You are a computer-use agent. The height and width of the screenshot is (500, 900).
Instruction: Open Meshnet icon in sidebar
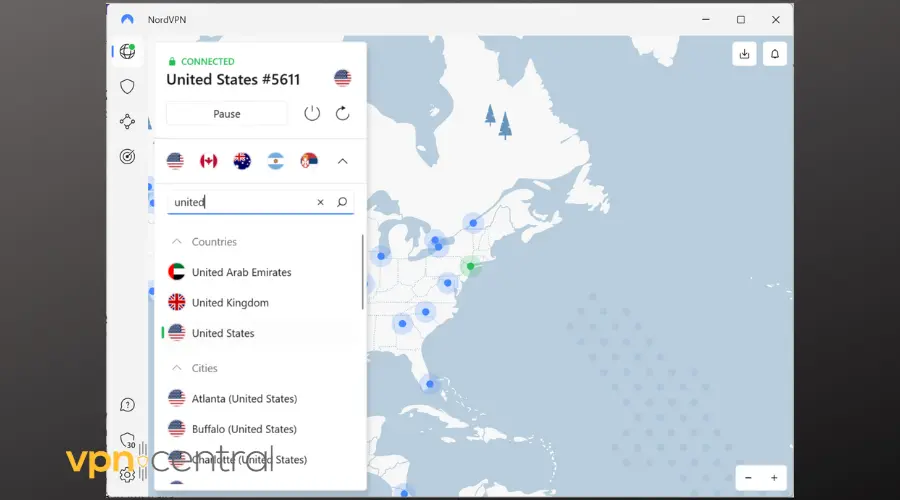127,122
